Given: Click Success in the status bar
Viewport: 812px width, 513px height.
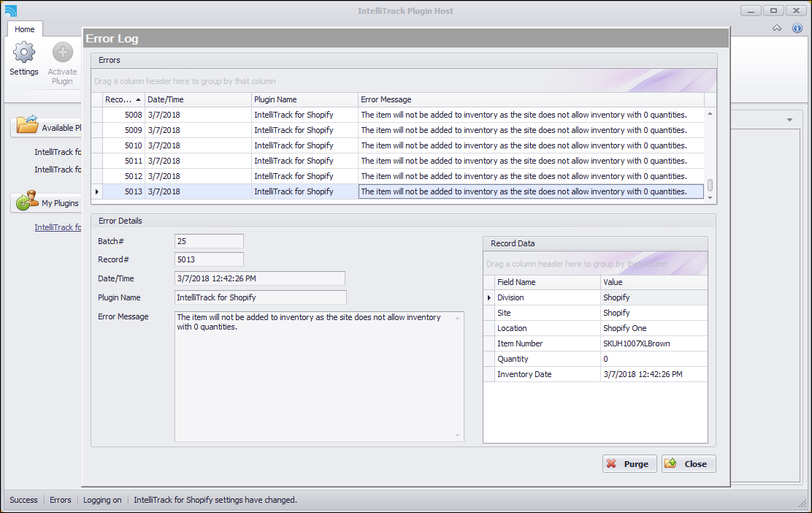Looking at the screenshot, I should pyautogui.click(x=23, y=500).
